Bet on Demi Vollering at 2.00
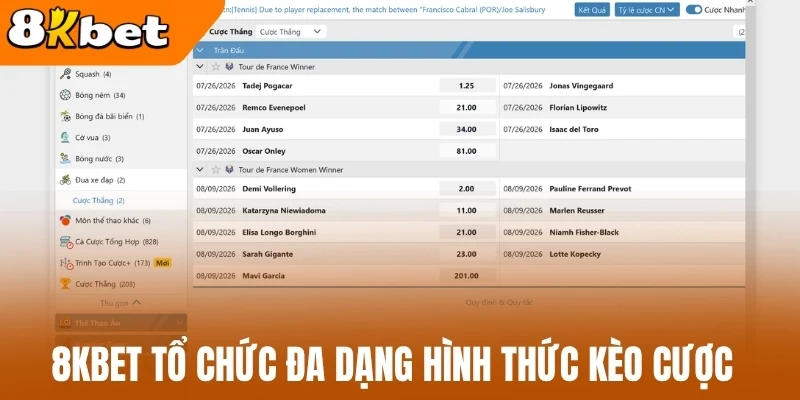Viewport: 800px width, 400px height. pyautogui.click(x=467, y=189)
